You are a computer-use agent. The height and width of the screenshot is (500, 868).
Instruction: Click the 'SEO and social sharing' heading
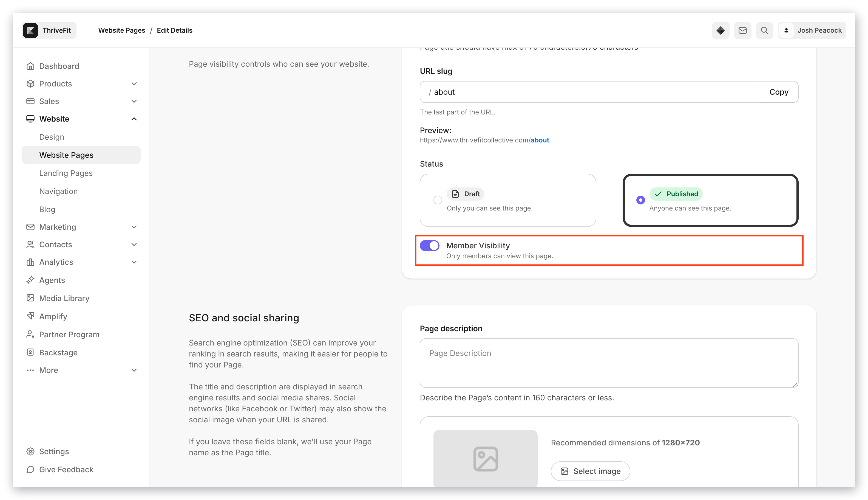(243, 318)
